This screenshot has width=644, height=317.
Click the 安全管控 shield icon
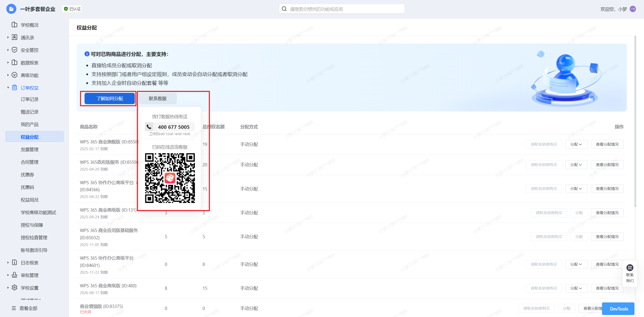15,50
